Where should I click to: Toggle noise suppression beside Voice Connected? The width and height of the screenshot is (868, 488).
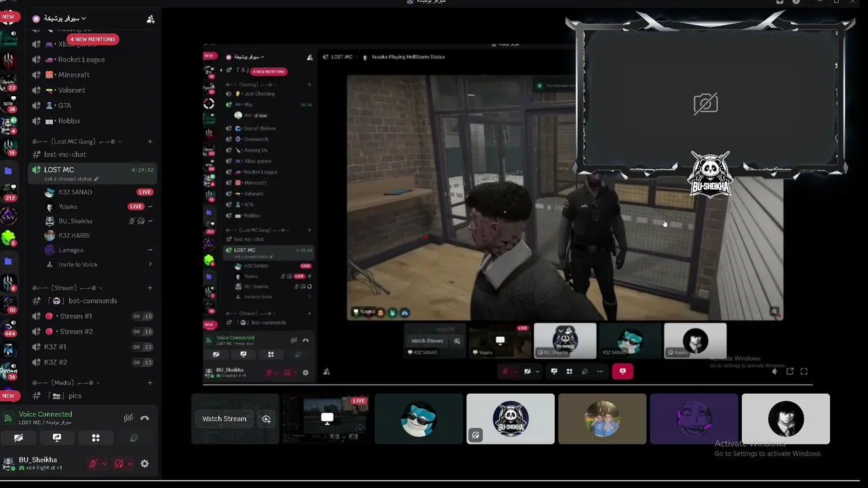(x=128, y=418)
